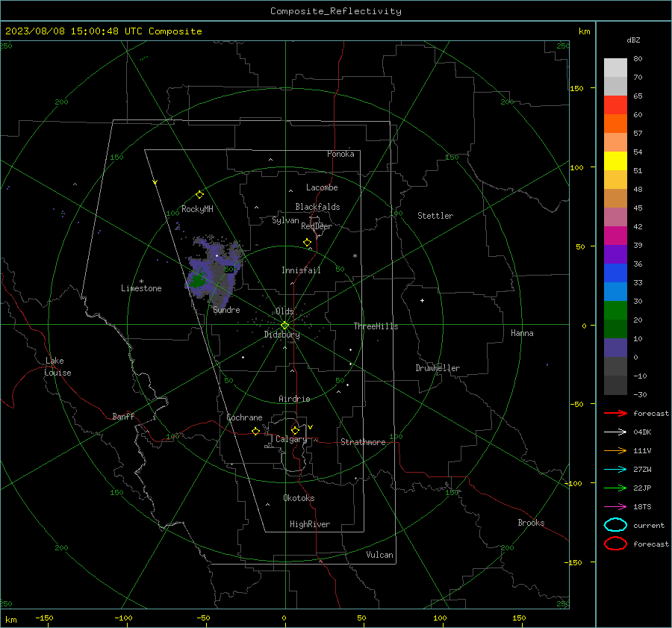Click the RedDeer city label

point(317,226)
